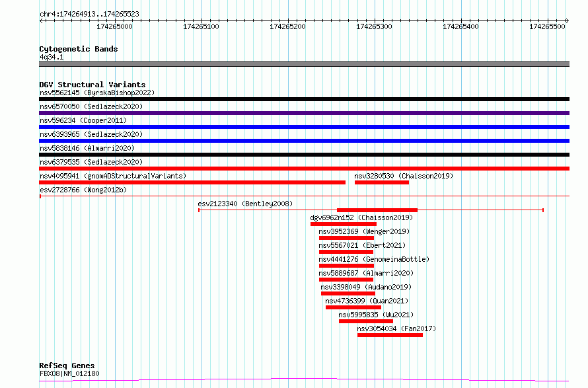Click the esv2123340 Bentley2008 thick segment
This screenshot has width=588, height=388.
point(377,210)
